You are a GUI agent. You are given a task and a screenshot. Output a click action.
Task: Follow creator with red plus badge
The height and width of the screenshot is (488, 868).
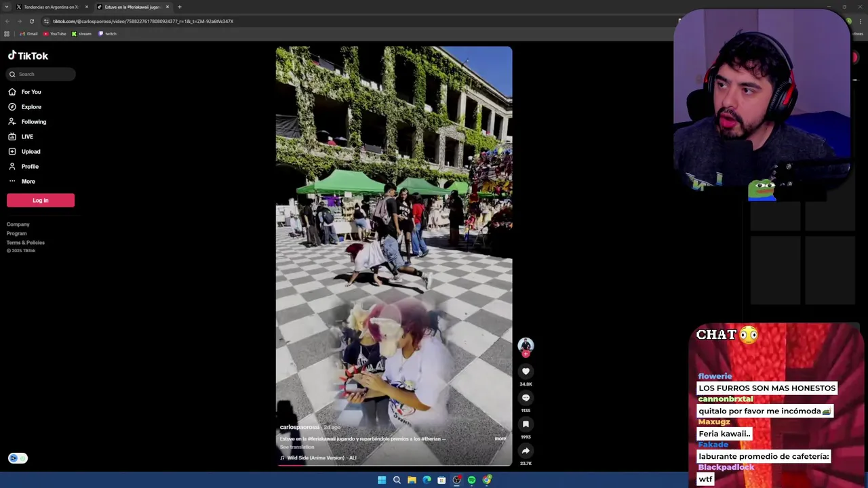pos(526,354)
